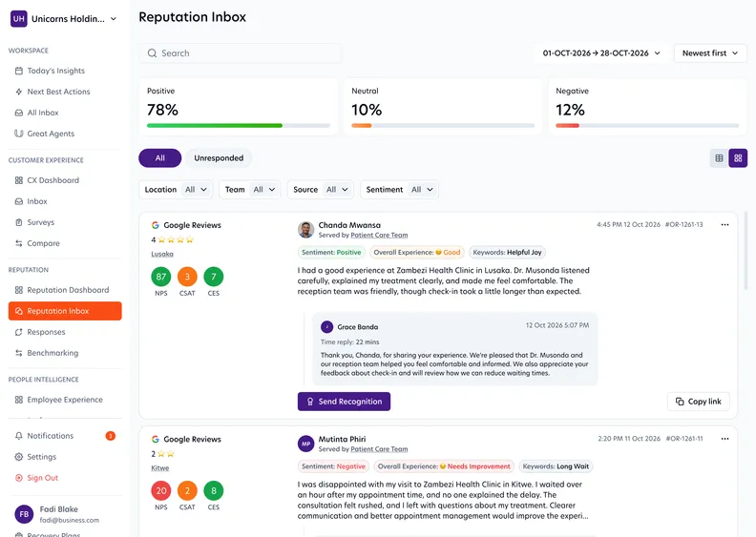Click the Great Agents icon

tap(19, 134)
